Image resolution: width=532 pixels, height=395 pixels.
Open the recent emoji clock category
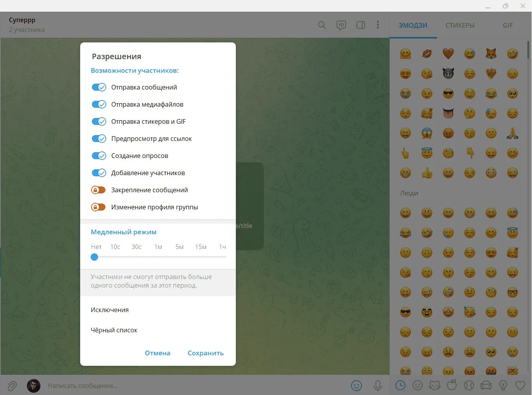[400, 385]
